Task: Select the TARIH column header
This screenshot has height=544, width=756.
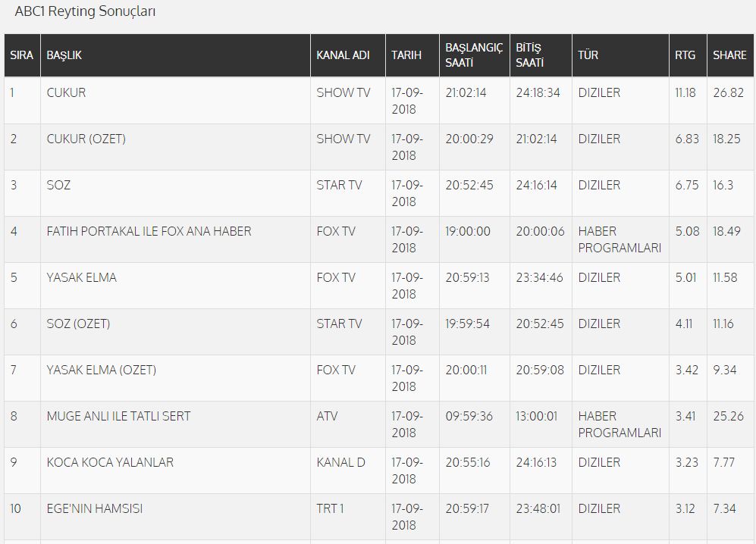Action: [413, 55]
